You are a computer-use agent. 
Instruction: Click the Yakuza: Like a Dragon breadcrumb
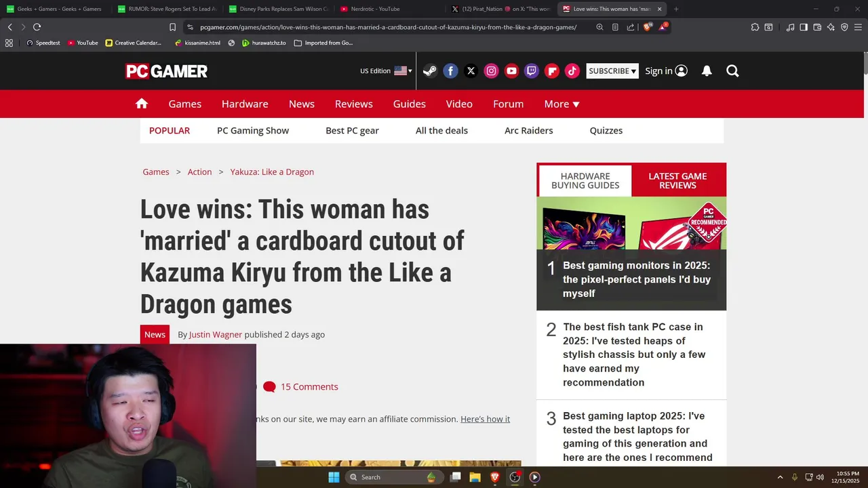272,171
